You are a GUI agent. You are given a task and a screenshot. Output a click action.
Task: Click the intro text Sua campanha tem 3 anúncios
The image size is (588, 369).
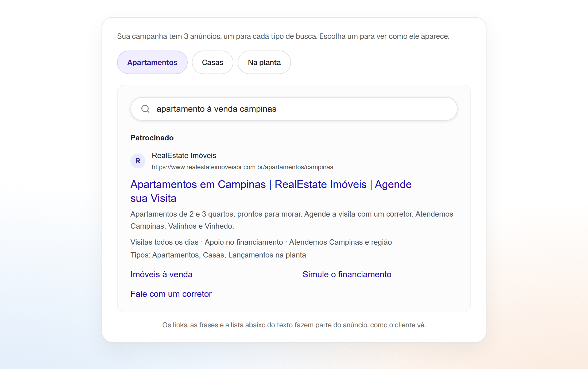point(283,36)
